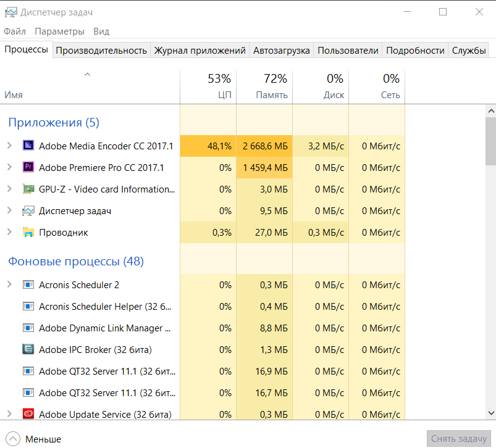
Task: Expand the Adobe Update Service row
Action: [x=9, y=414]
